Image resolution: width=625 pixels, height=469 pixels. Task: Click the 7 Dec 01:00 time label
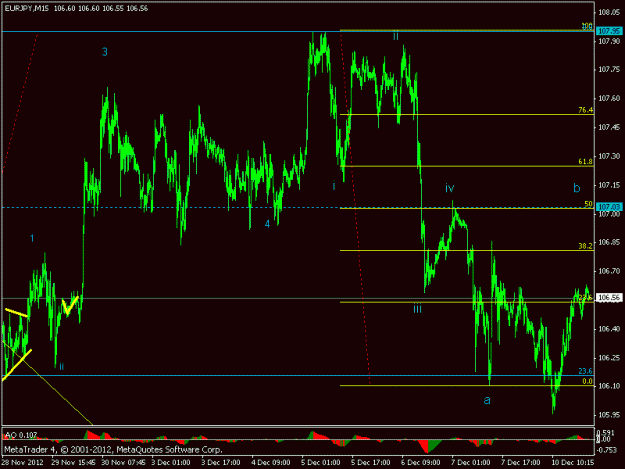(x=470, y=463)
